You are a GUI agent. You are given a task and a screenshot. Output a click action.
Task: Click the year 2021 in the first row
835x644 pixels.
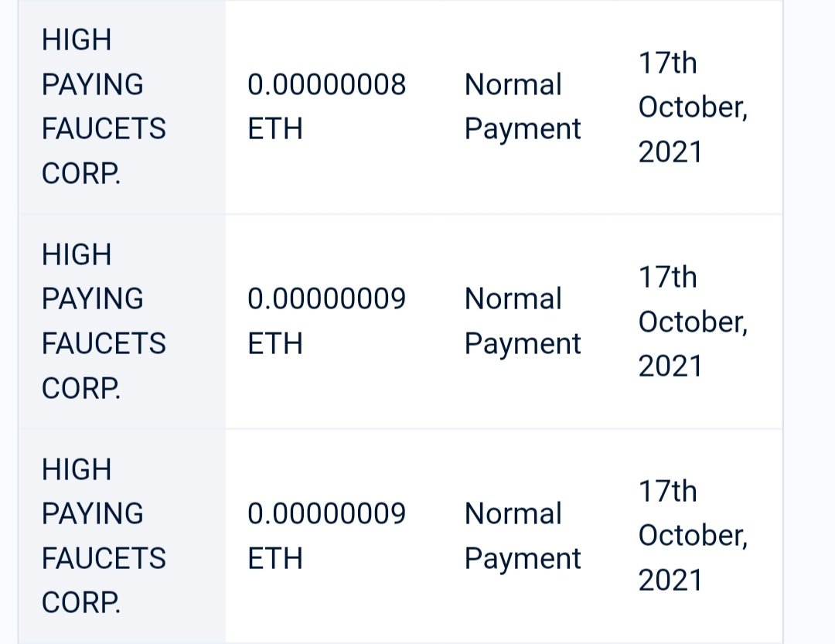pos(670,152)
